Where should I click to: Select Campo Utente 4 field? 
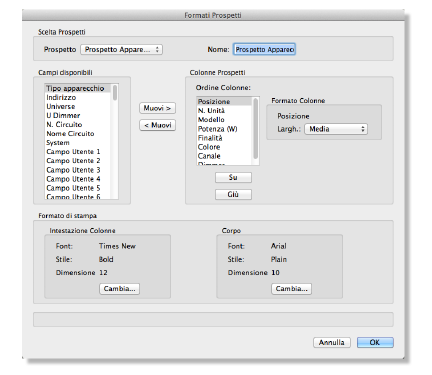coord(78,179)
